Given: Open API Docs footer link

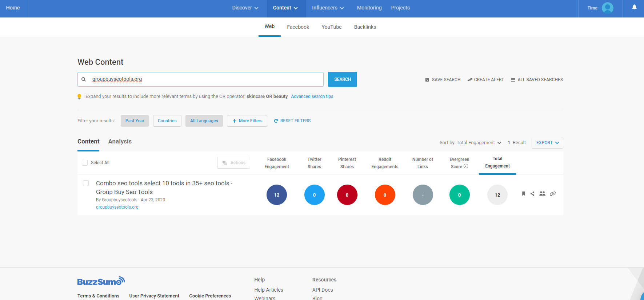Looking at the screenshot, I should 323,290.
